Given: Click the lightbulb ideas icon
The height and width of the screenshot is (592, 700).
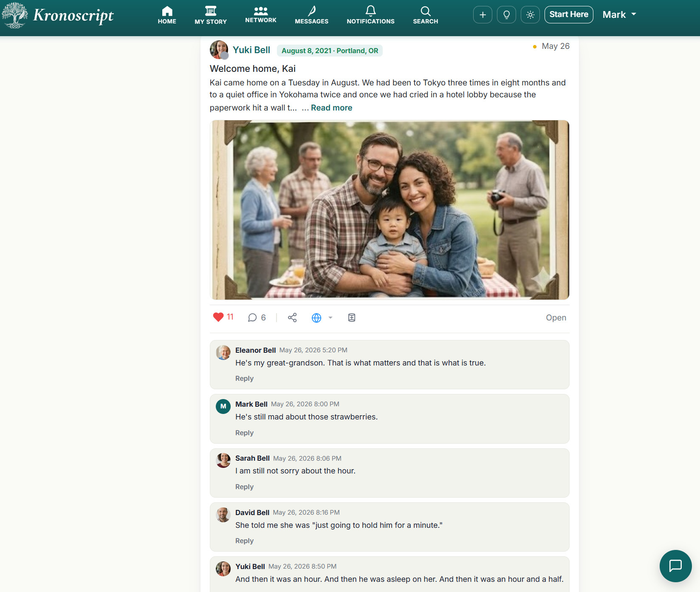Looking at the screenshot, I should click(x=507, y=15).
